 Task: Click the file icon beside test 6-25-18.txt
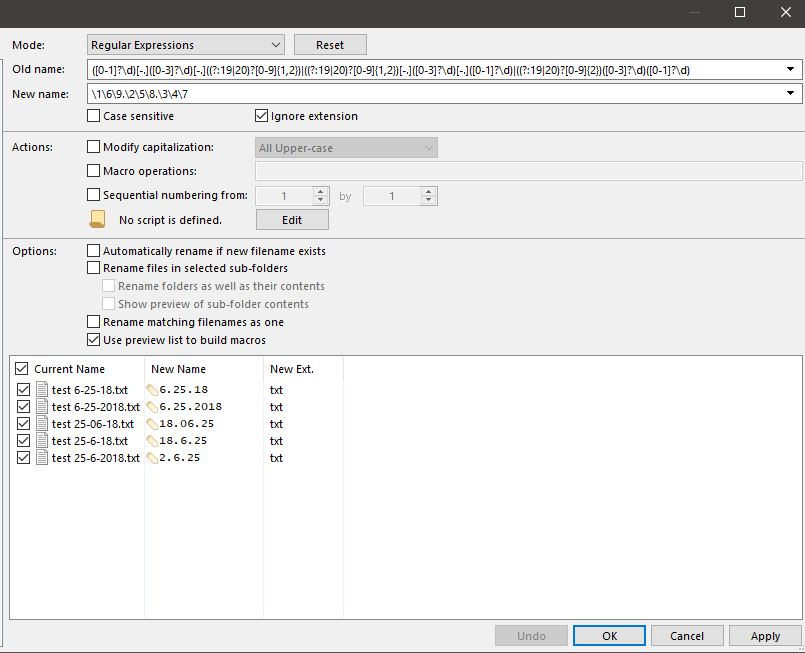(x=40, y=389)
